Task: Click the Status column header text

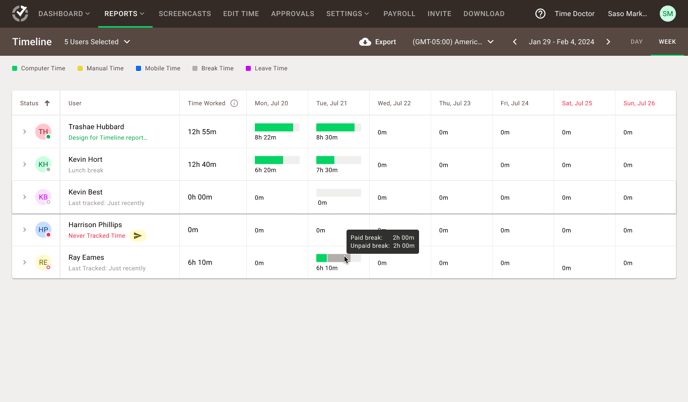Action: pos(29,103)
